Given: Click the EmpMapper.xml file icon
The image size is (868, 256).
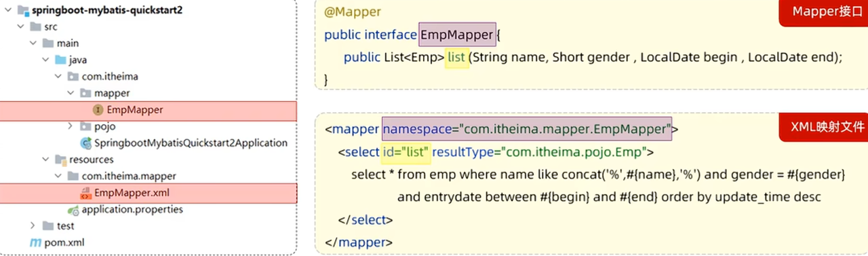Looking at the screenshot, I should coord(85,193).
